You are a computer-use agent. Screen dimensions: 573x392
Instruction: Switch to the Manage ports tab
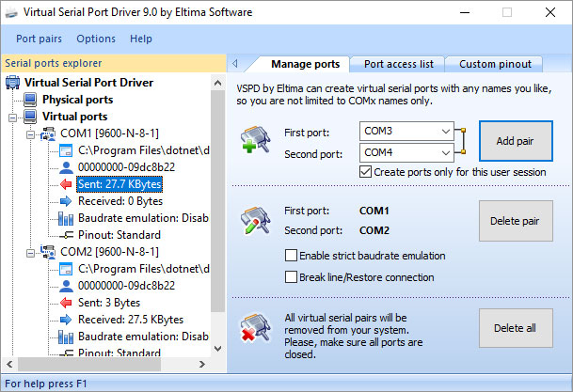[x=306, y=64]
